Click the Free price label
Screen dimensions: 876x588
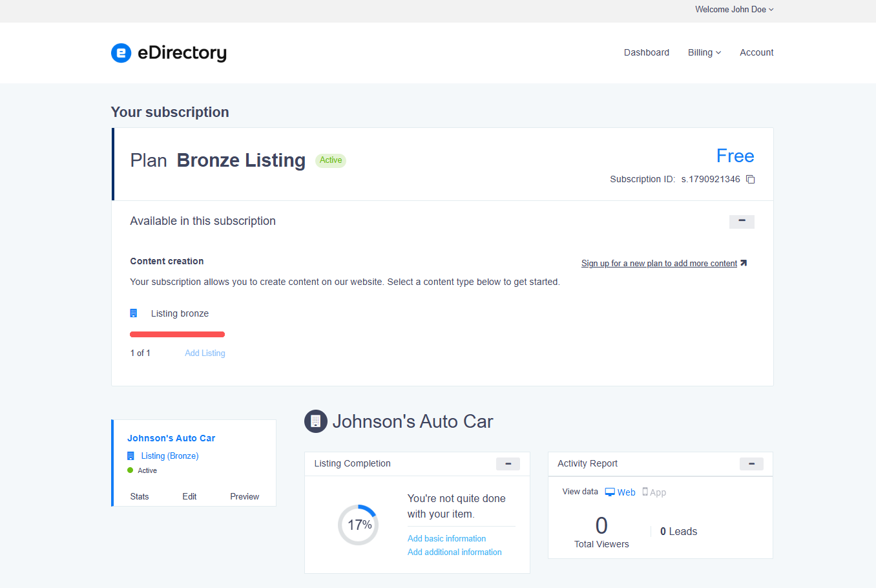[735, 156]
